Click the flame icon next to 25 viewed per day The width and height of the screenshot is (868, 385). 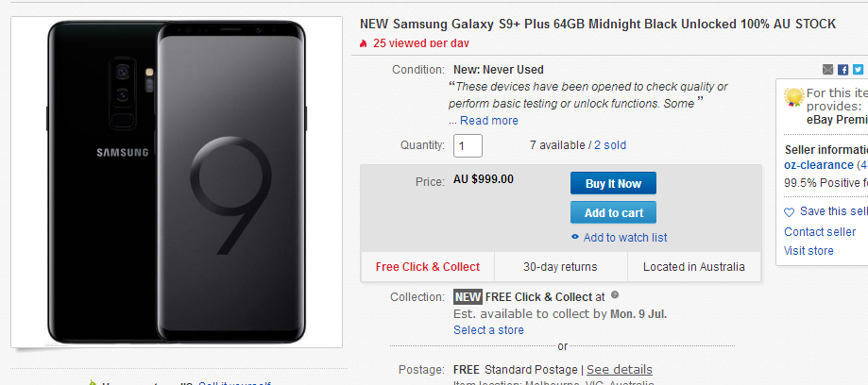[x=363, y=43]
